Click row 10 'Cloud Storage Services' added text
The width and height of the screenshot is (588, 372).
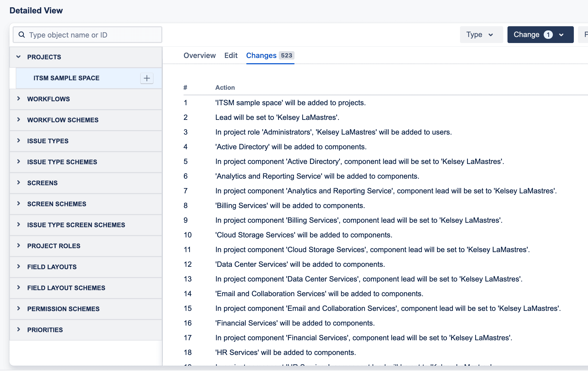pyautogui.click(x=304, y=235)
